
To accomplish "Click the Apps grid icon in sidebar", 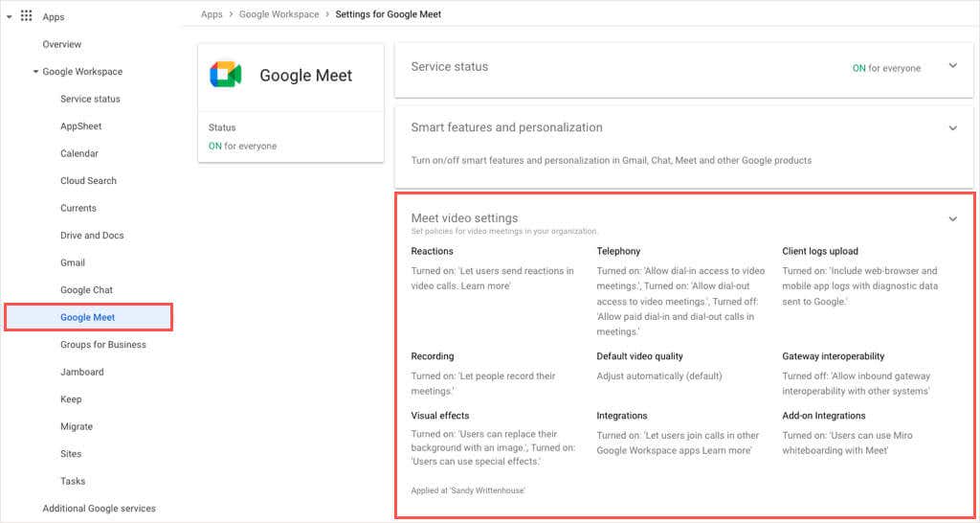I will tap(26, 16).
